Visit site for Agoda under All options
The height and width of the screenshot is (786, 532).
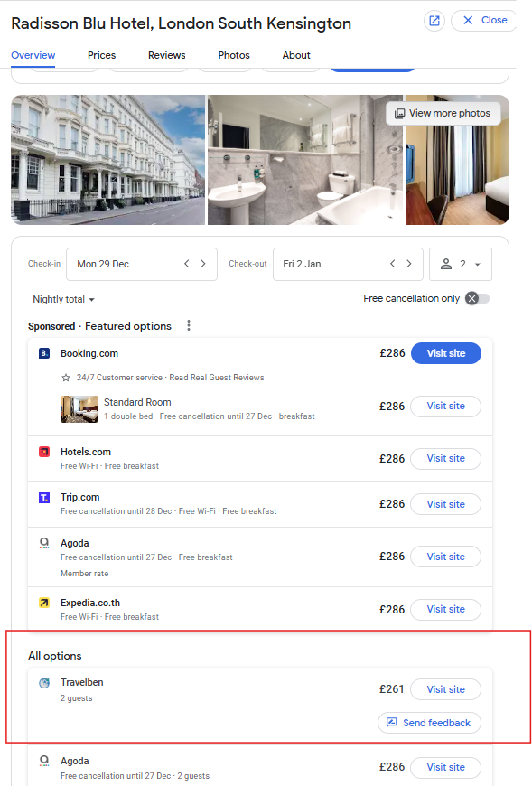tap(446, 767)
